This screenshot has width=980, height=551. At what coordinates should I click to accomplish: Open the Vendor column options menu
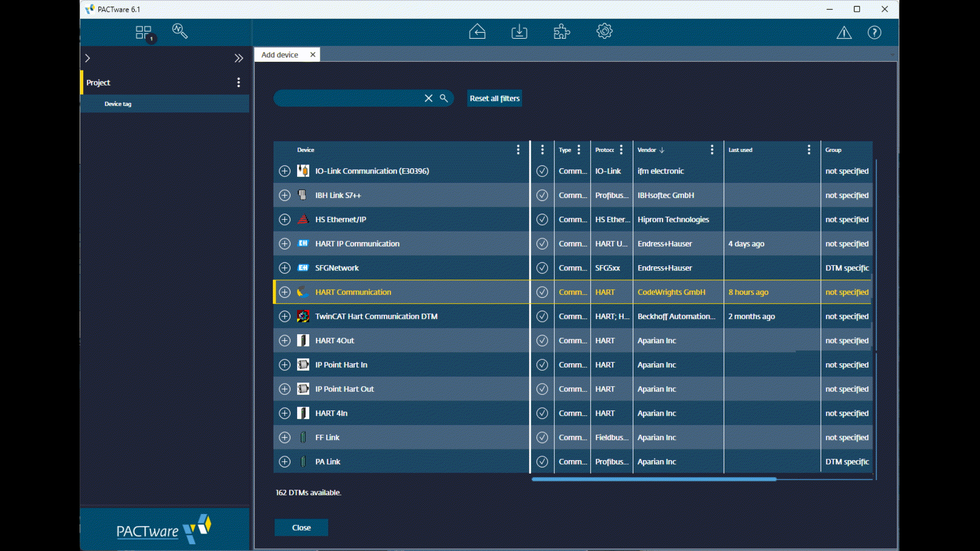712,149
